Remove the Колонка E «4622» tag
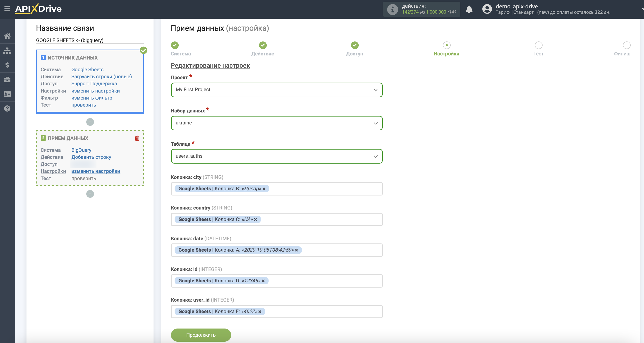 pyautogui.click(x=260, y=312)
